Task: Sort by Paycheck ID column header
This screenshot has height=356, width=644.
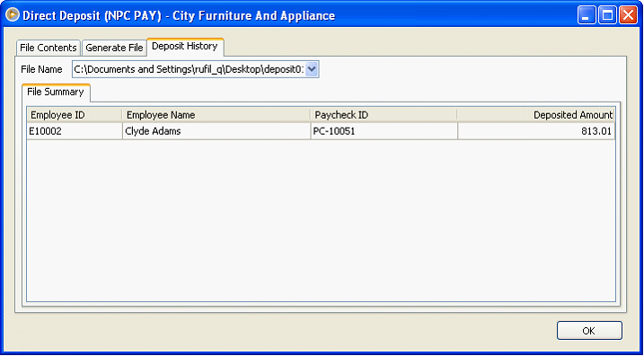Action: [x=384, y=115]
